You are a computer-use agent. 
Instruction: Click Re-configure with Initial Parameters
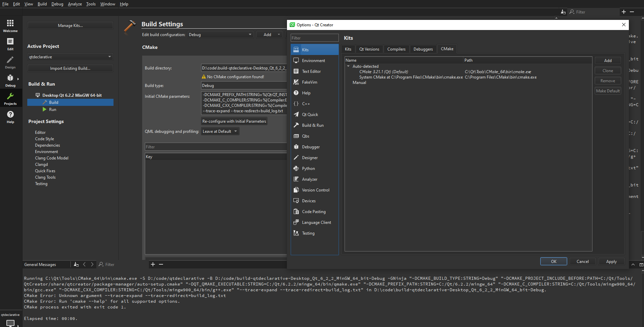(234, 121)
